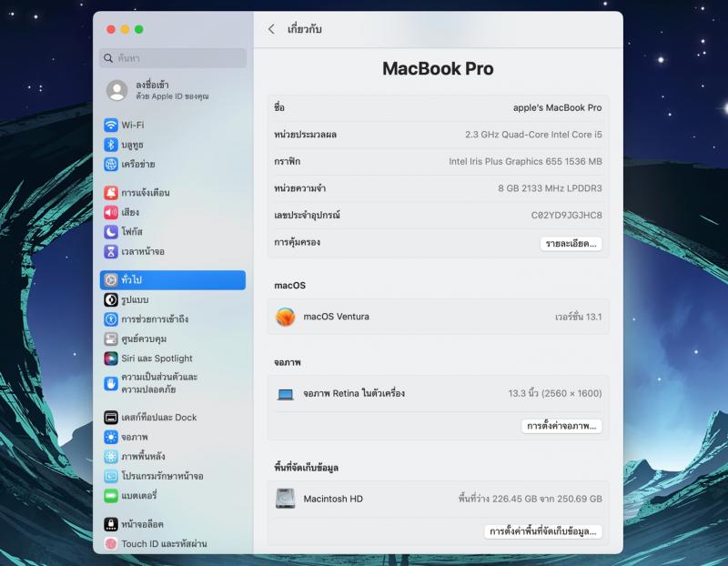728x566 pixels.
Task: Open the Lock Screen icon
Action: pos(111,524)
